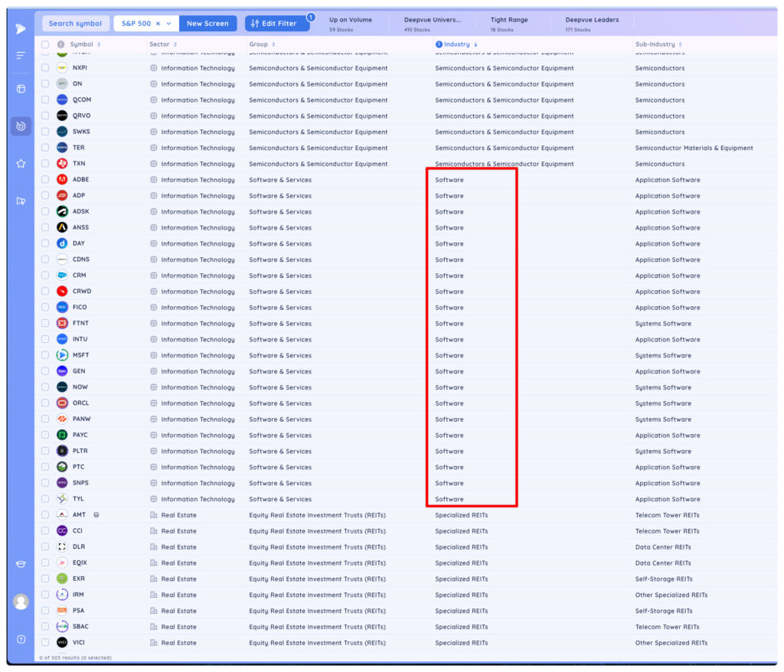This screenshot has width=784, height=672.
Task: Click the Search symbol field
Action: coord(76,24)
